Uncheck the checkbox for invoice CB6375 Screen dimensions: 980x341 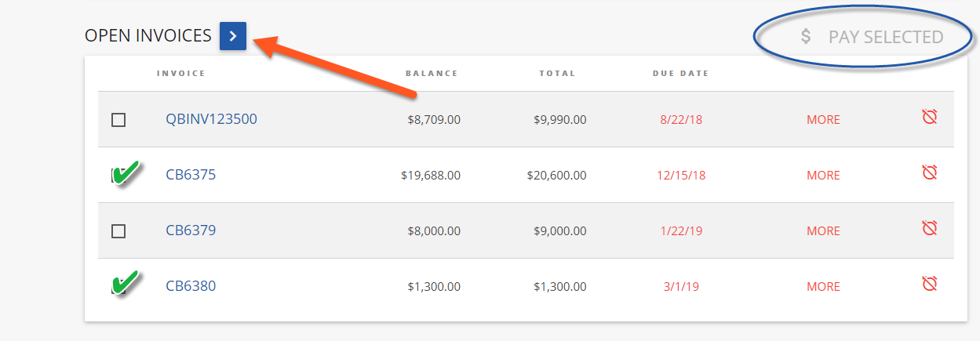coord(120,176)
